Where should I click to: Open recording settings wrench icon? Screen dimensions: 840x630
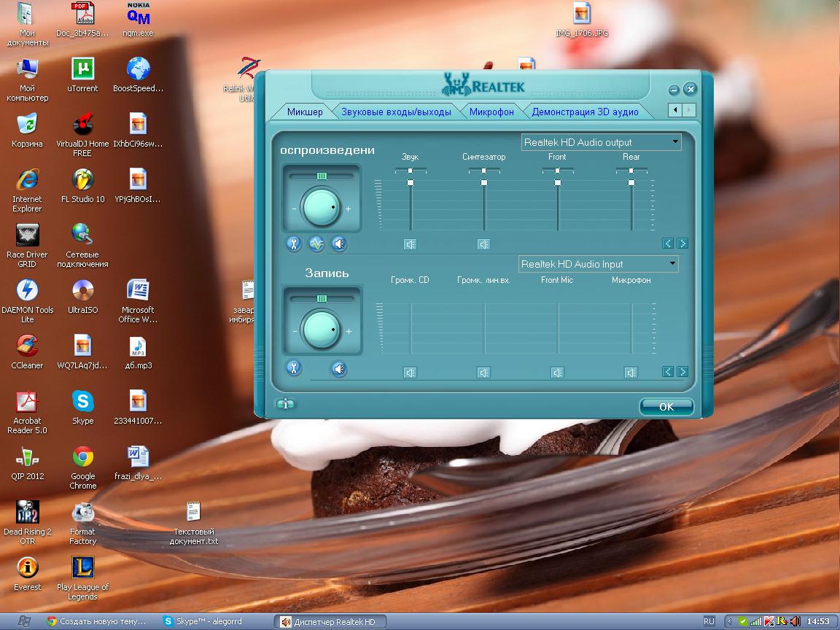[x=294, y=368]
